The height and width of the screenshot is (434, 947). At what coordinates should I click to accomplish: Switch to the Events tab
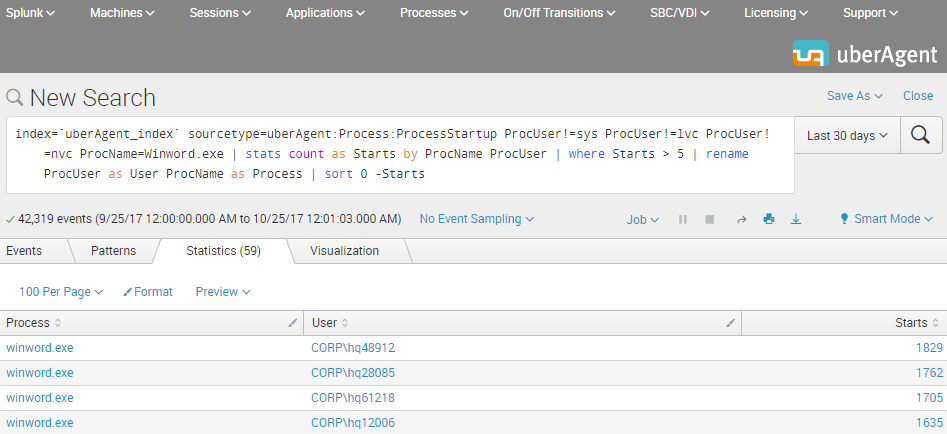pyautogui.click(x=24, y=251)
